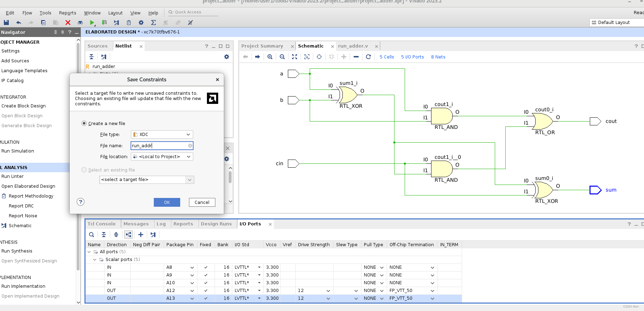Switch to the Sources tab

[x=97, y=46]
